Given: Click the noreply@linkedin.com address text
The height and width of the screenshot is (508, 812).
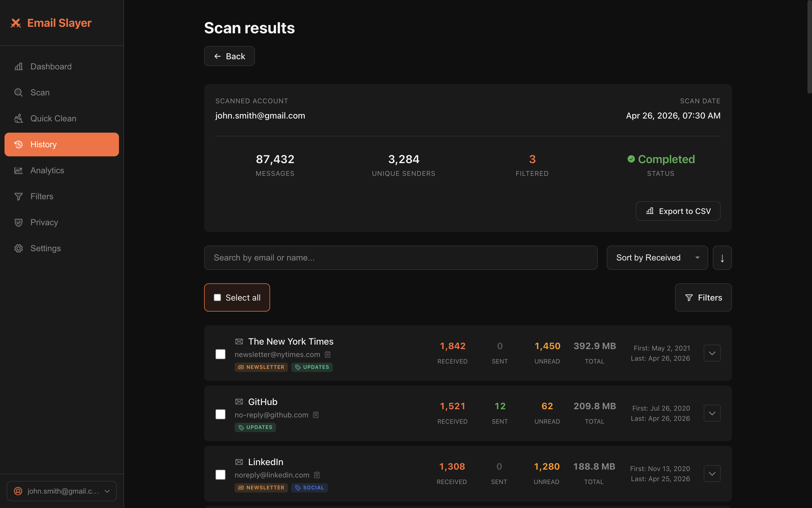Looking at the screenshot, I should (272, 475).
